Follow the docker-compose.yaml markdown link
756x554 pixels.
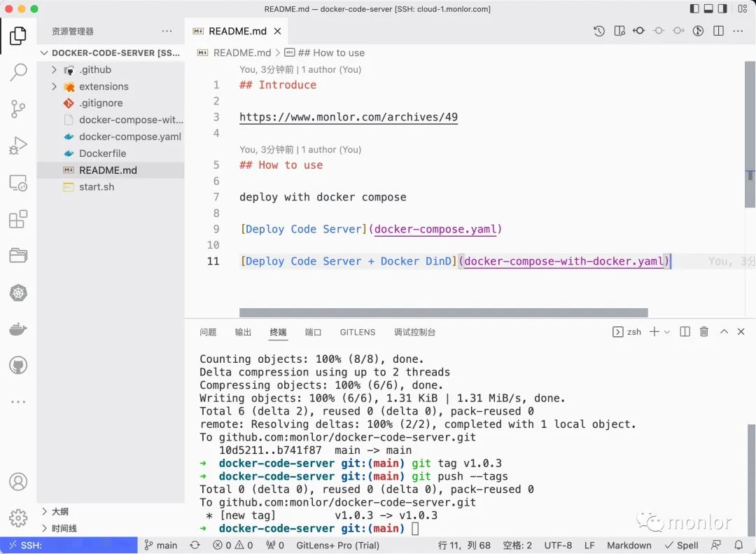435,229
